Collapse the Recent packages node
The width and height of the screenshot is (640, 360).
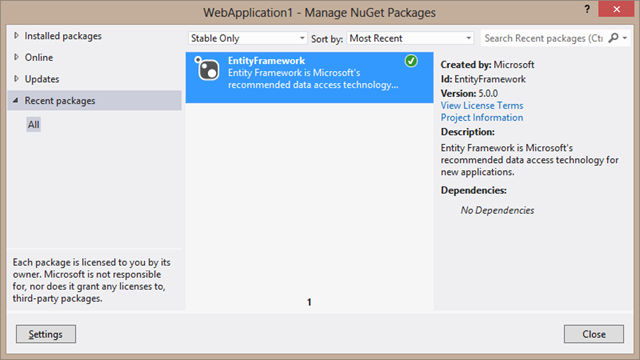pos(16,100)
